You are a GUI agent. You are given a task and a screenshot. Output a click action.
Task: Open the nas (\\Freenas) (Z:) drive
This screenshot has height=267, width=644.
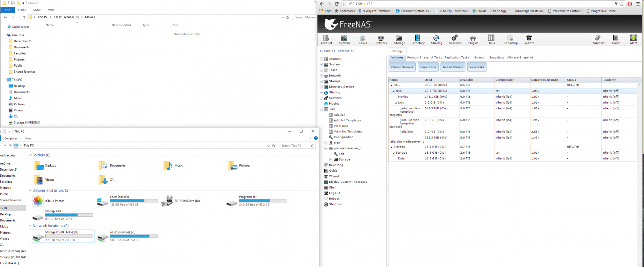[x=127, y=236]
